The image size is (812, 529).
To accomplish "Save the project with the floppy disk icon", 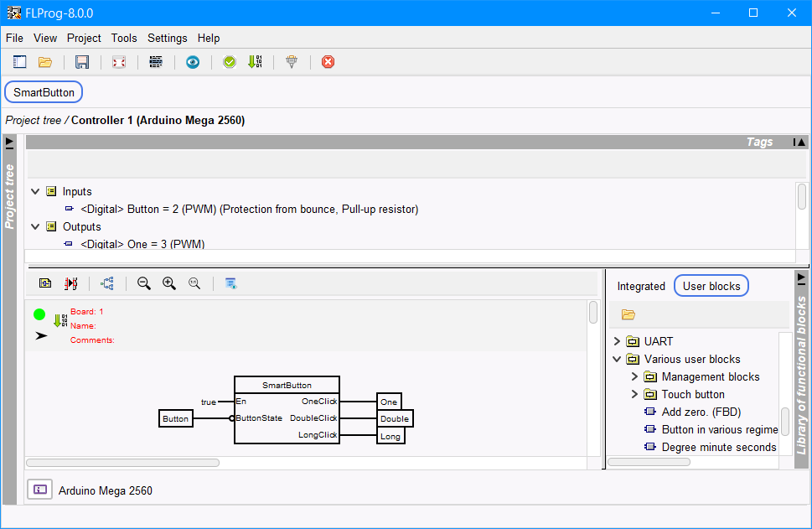I will pos(82,62).
